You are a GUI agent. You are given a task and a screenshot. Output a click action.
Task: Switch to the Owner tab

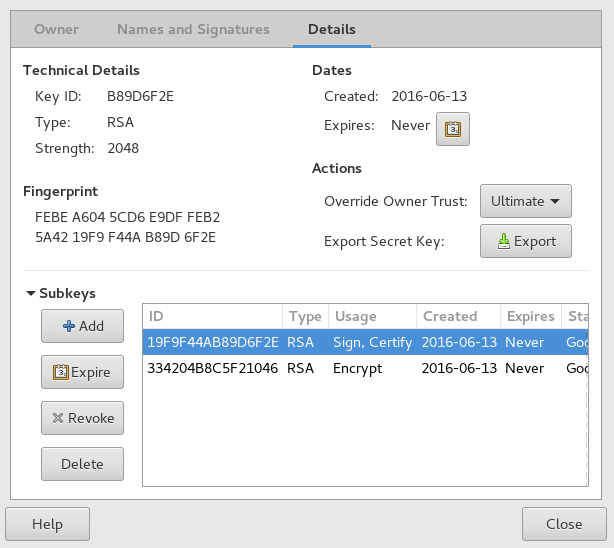[x=57, y=30]
